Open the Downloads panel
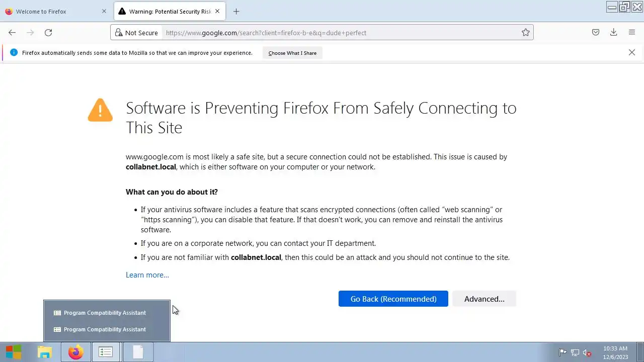 pyautogui.click(x=613, y=33)
